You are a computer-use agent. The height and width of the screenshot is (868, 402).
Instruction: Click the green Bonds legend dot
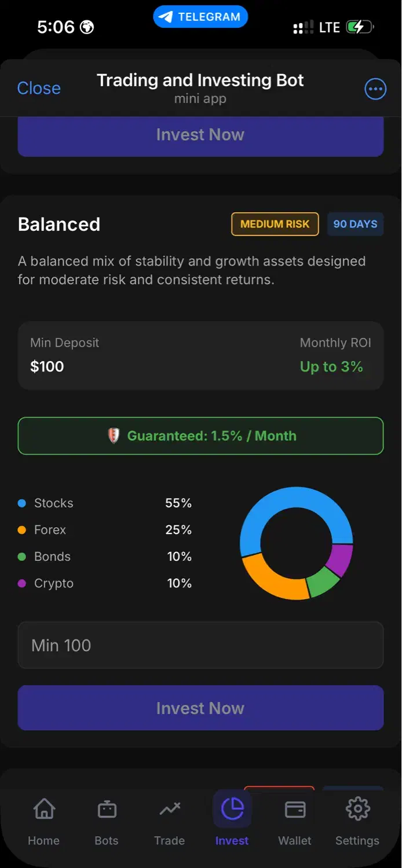coord(22,557)
